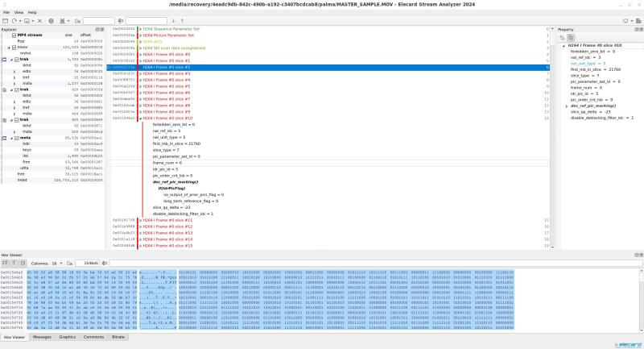Click the panels icon at toolbar far right
Viewport: 644px width, 349px height.
click(638, 21)
